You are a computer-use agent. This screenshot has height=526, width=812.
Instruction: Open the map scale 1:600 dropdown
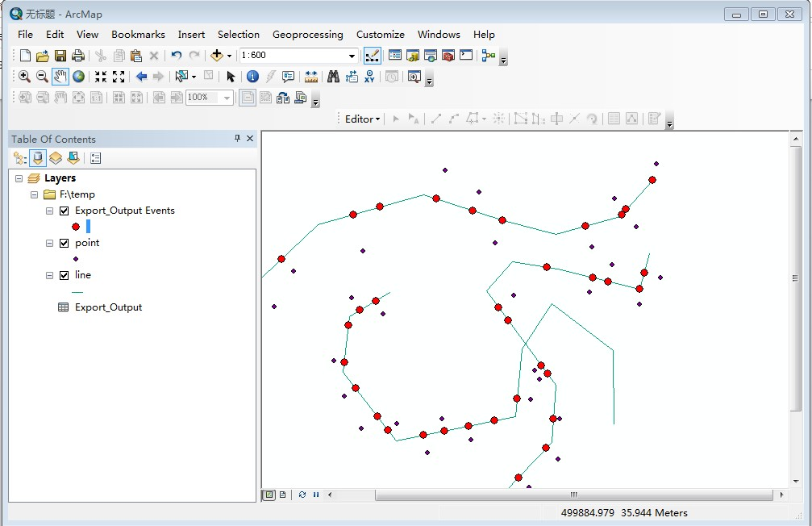click(x=352, y=56)
